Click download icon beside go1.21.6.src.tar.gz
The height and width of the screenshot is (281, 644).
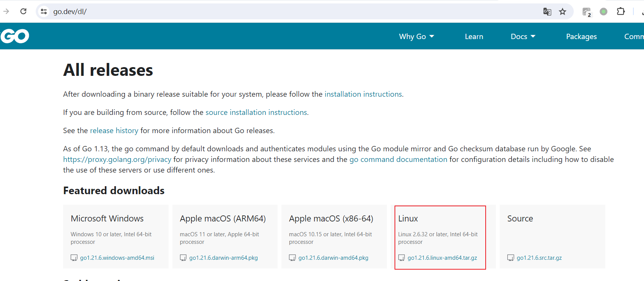[511, 258]
